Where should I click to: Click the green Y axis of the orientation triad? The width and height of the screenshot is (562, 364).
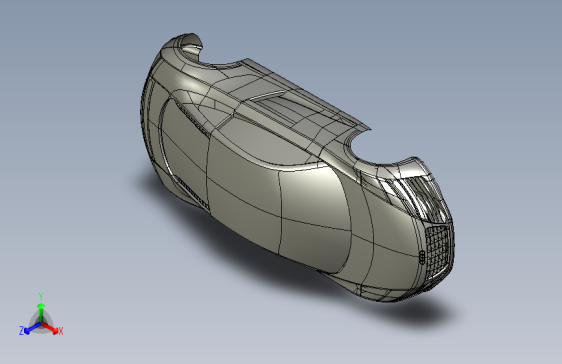pyautogui.click(x=41, y=312)
